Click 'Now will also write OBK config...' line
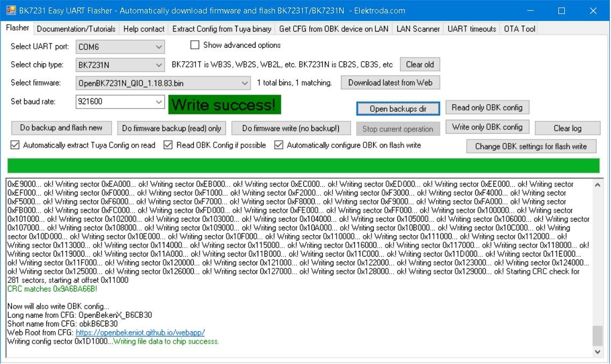The width and height of the screenshot is (611, 364). click(58, 307)
